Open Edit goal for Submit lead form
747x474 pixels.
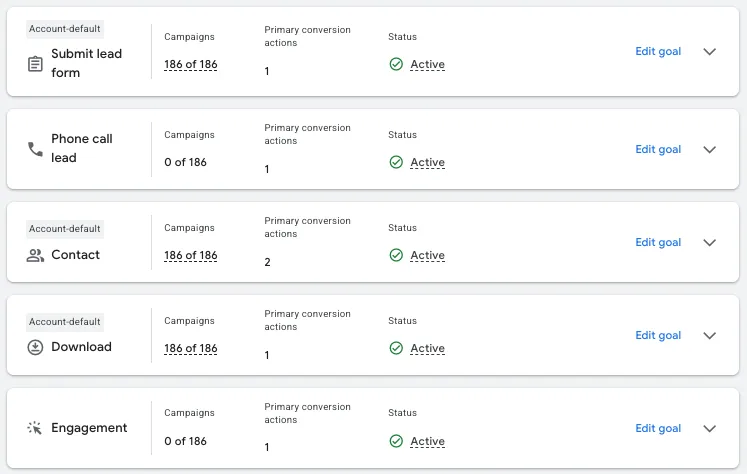(x=658, y=51)
